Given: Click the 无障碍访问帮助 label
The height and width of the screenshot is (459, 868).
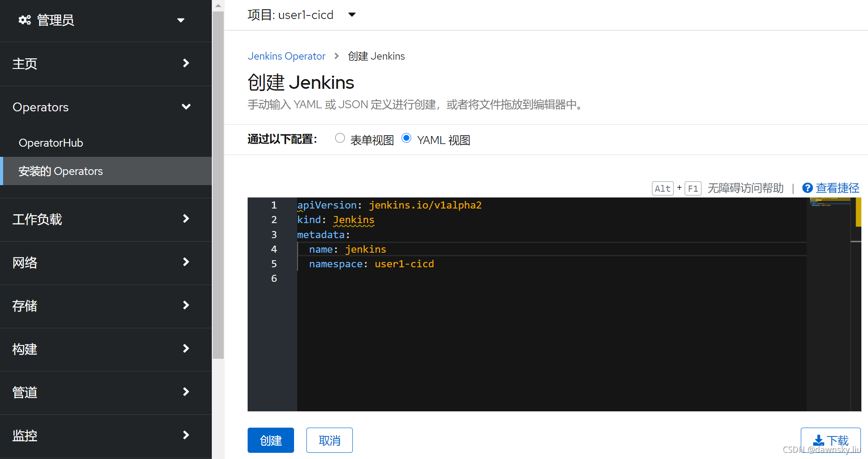Looking at the screenshot, I should (746, 188).
